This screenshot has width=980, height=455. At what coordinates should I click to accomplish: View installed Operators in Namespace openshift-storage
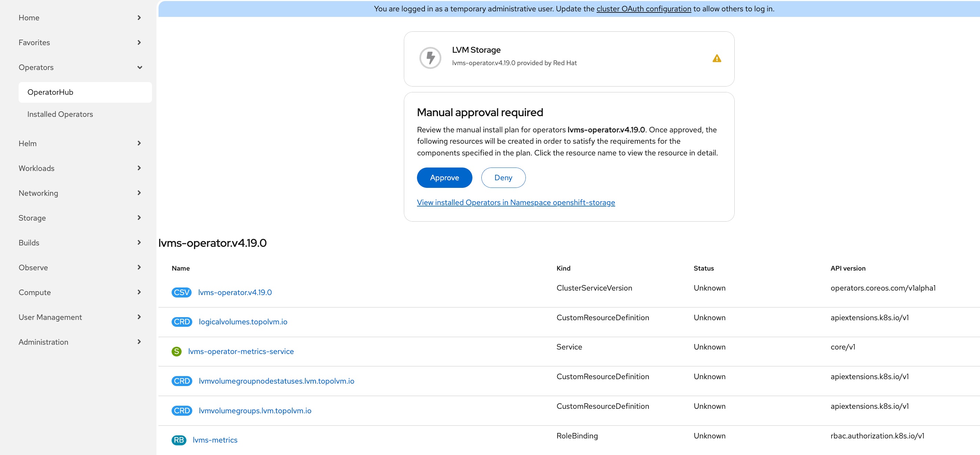(516, 202)
